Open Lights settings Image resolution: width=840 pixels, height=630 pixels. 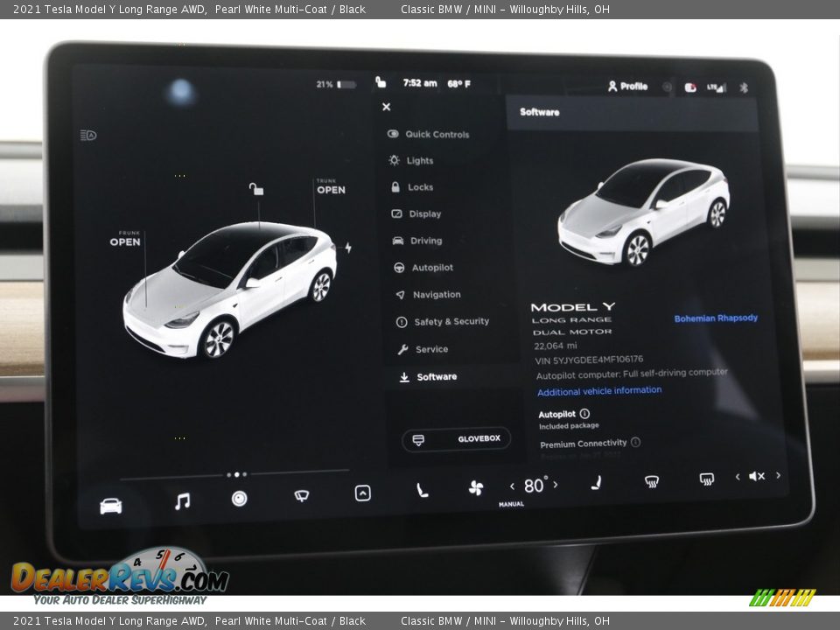(411, 160)
